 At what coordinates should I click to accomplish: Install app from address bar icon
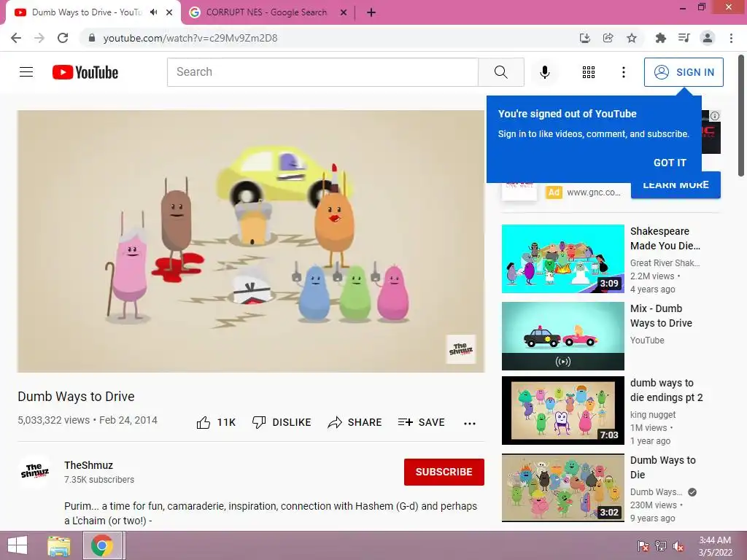(x=585, y=38)
